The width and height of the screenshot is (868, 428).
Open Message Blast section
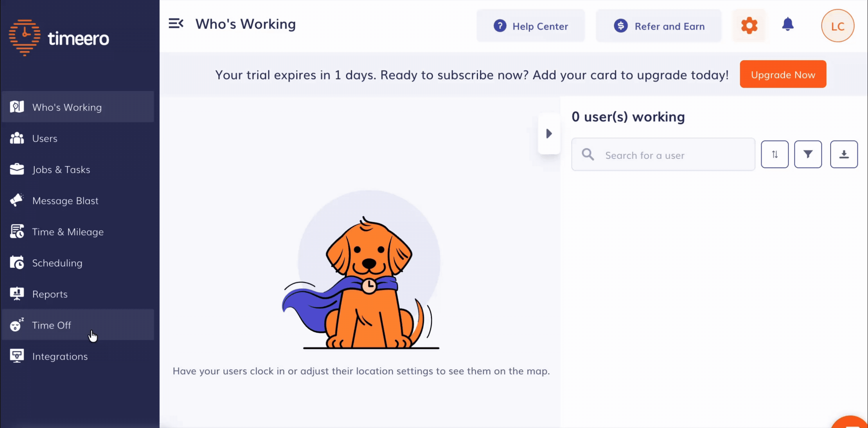[x=65, y=201]
